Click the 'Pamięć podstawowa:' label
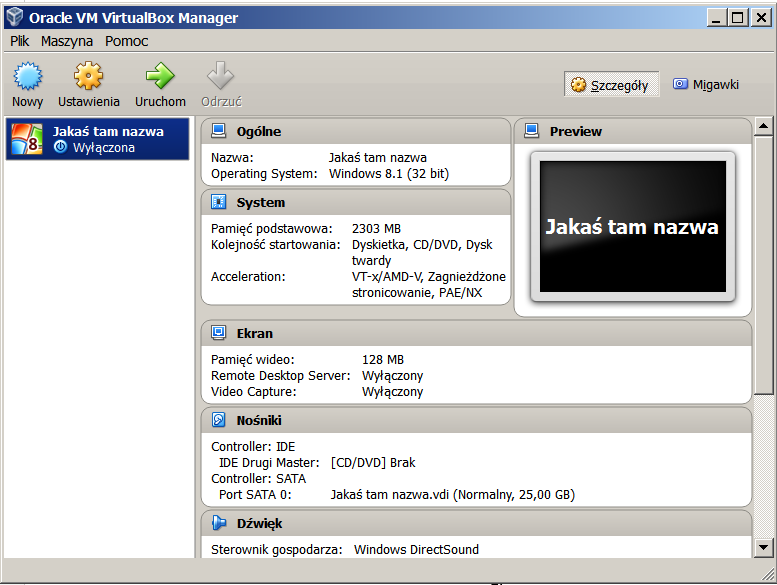This screenshot has height=585, width=777. (x=272, y=229)
